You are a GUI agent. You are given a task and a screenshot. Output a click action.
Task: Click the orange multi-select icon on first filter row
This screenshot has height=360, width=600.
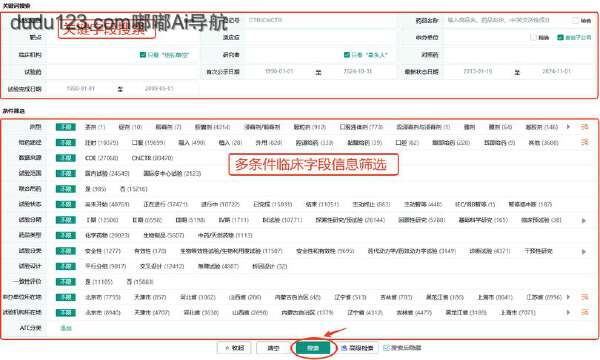(x=584, y=127)
